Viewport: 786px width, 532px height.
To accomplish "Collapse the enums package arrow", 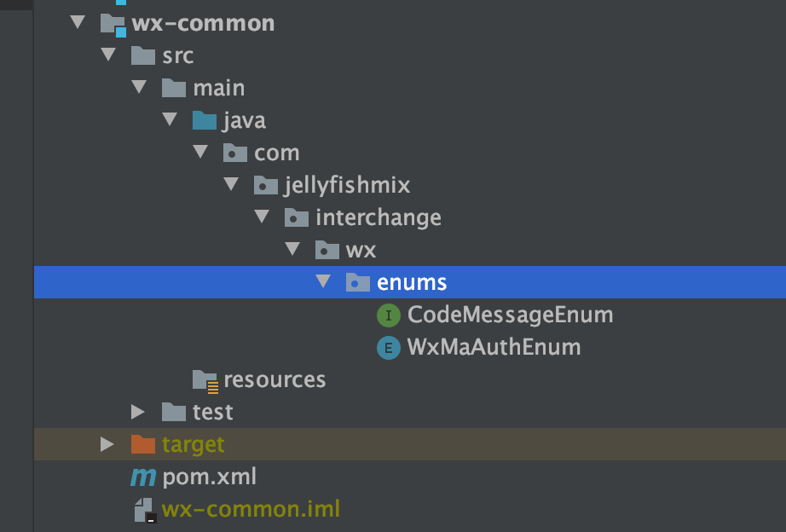I will coord(323,281).
